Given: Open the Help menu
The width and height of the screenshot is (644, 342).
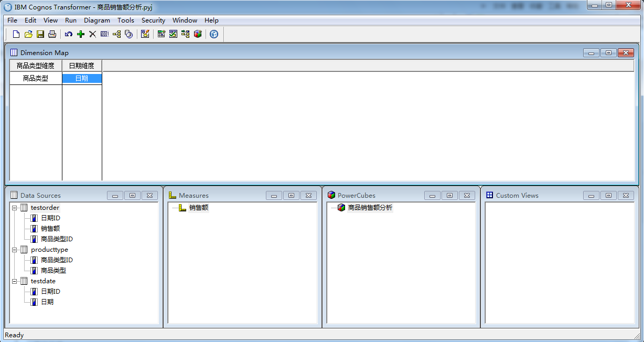Looking at the screenshot, I should (x=212, y=20).
